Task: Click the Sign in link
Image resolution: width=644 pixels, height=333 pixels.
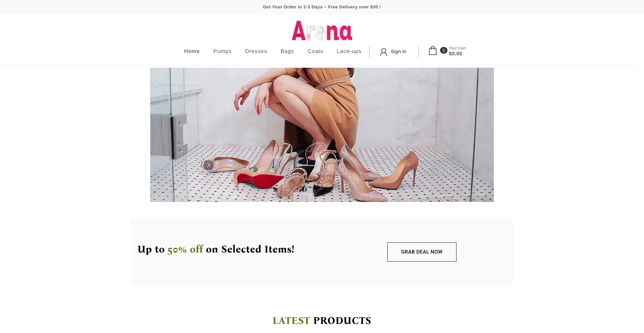Action: pos(398,52)
